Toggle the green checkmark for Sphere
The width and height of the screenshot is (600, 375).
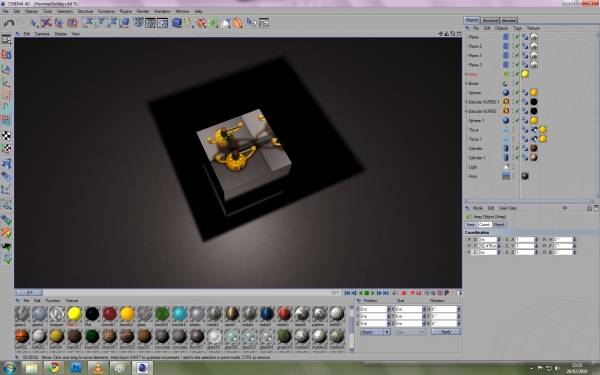click(517, 93)
